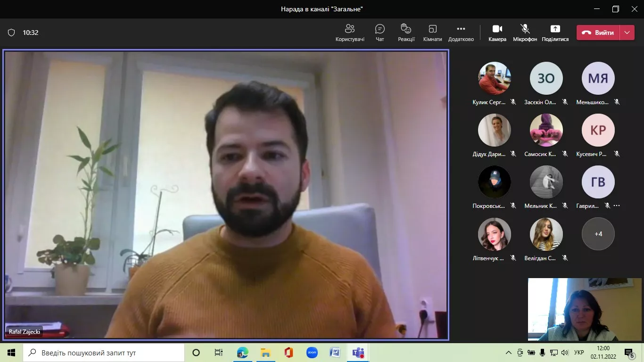
Task: Select Кулик Сергій participant avatar
Action: click(x=494, y=78)
